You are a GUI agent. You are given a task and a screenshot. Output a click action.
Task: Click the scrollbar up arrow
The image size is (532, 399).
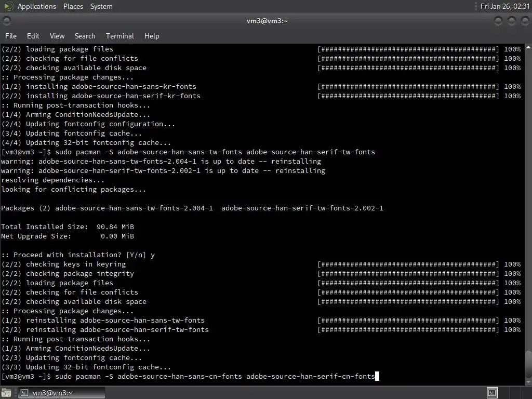click(528, 47)
